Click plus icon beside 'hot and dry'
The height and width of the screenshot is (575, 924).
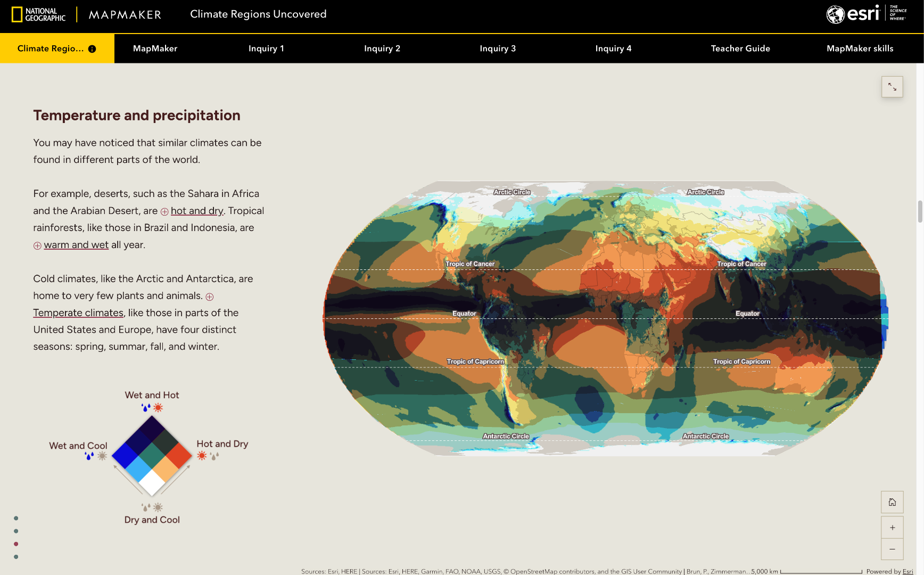[x=164, y=212]
